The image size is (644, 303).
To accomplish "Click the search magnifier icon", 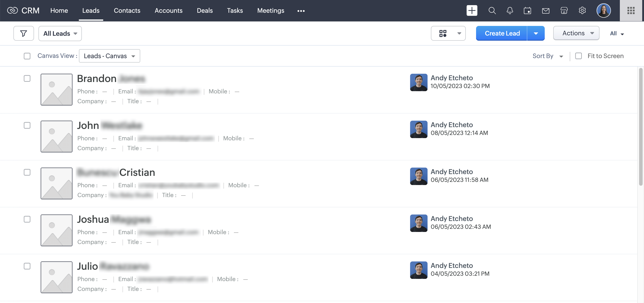I will click(492, 11).
